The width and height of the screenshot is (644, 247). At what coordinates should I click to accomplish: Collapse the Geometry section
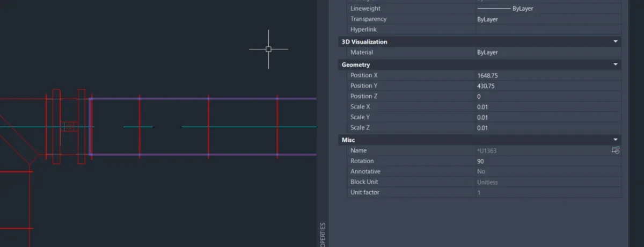pos(616,64)
